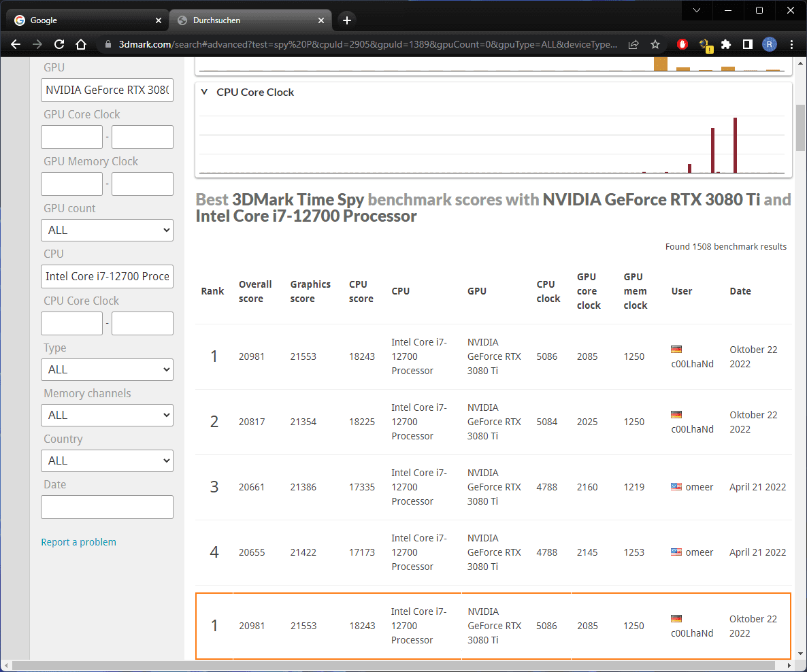807x672 pixels.
Task: Click the CPU name input field
Action: [107, 276]
